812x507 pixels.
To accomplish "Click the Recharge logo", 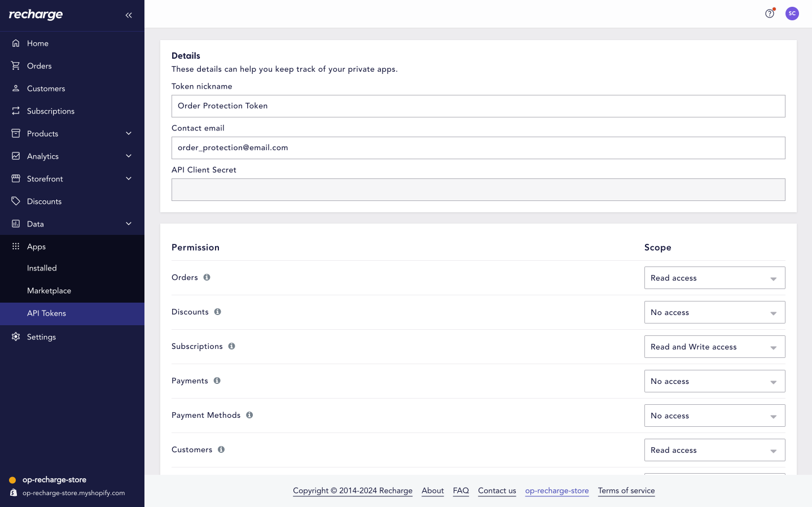I will tap(36, 15).
